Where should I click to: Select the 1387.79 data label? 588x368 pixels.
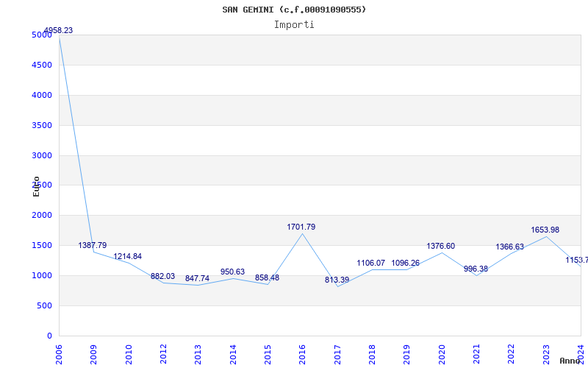[x=93, y=245]
